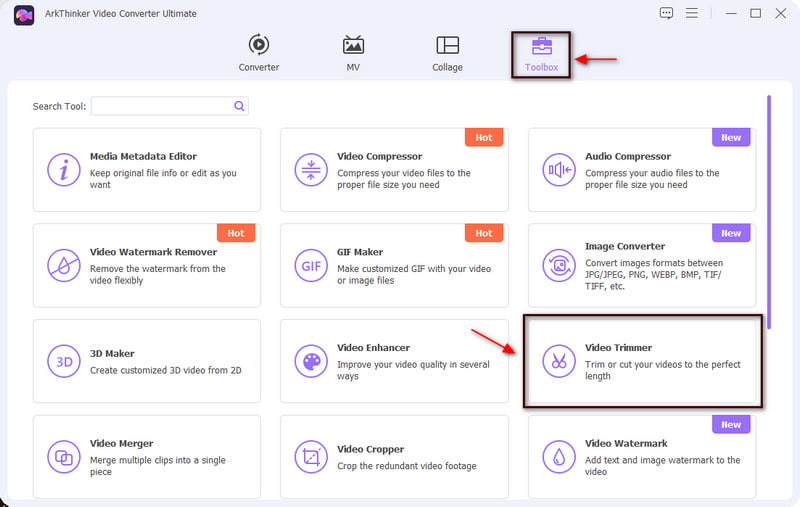Open the Video Compressor title text
This screenshot has height=507, width=800.
click(380, 157)
